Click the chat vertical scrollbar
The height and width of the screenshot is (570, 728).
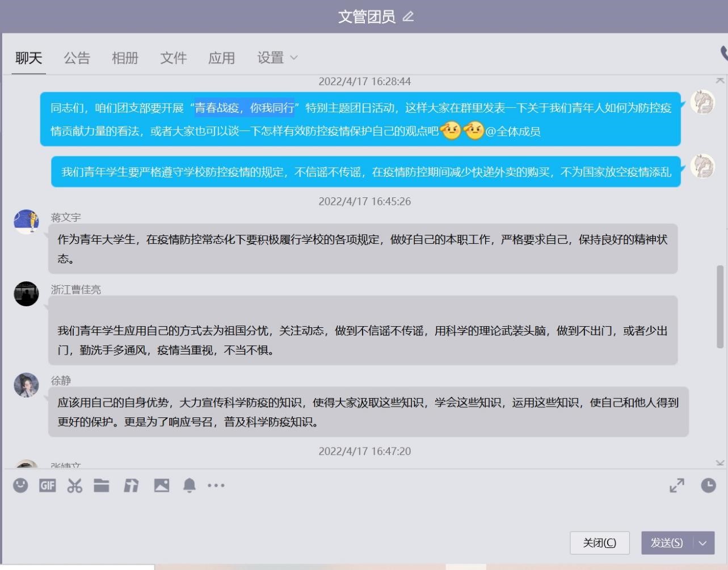pyautogui.click(x=720, y=306)
